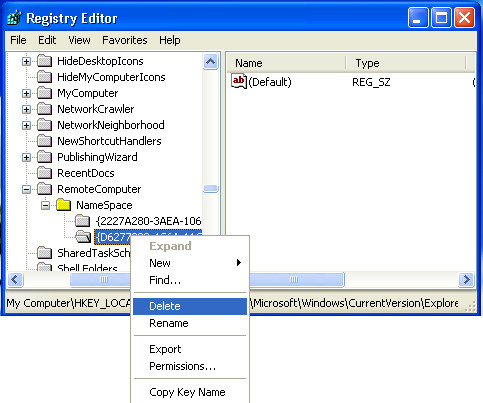Viewport: 483px width, 403px height.
Task: Collapse the RemoteComputer key
Action: [x=26, y=189]
